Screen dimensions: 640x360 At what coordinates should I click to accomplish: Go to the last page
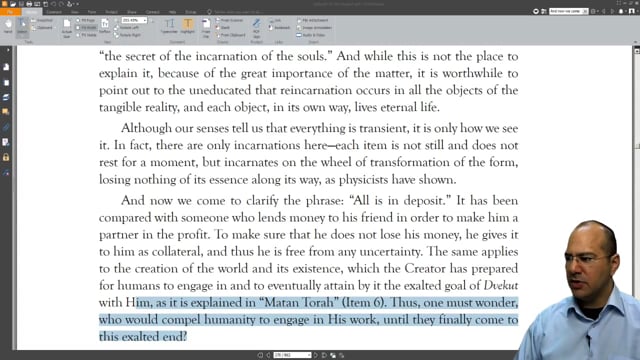[x=324, y=356]
